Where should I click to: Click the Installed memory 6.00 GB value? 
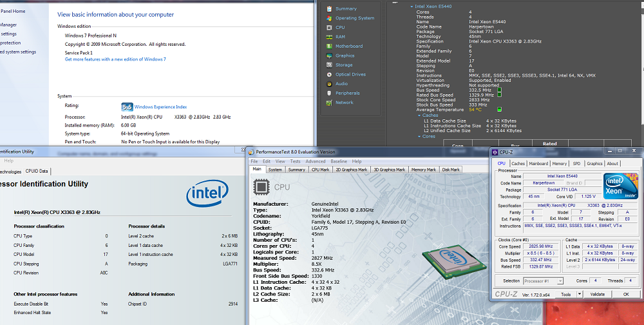pyautogui.click(x=128, y=126)
